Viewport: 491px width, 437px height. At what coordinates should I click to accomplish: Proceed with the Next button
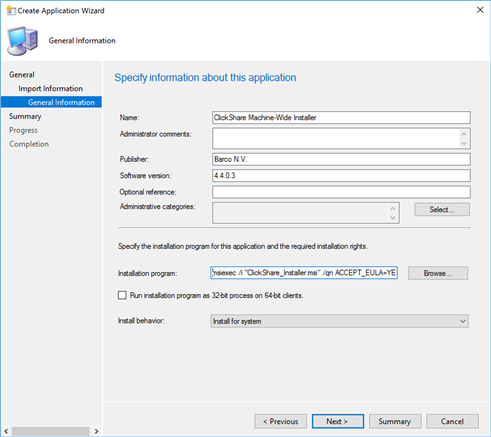(338, 421)
